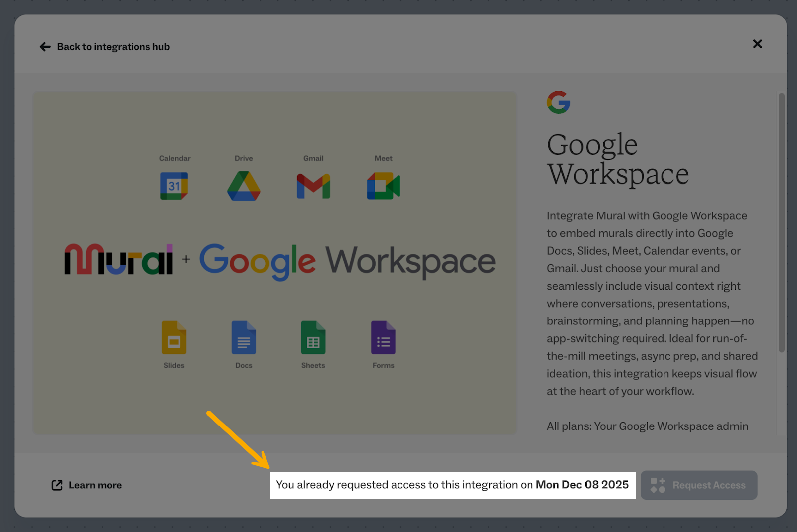The height and width of the screenshot is (532, 797).
Task: Go back to integrations hub
Action: coord(105,47)
